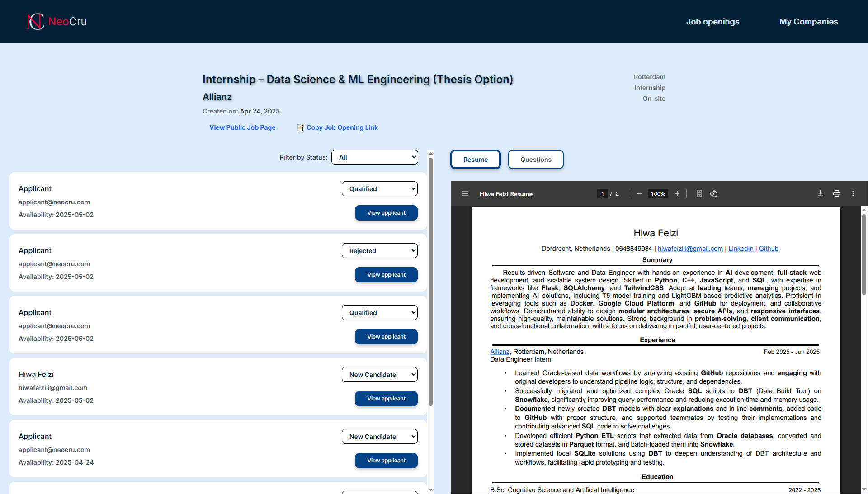The height and width of the screenshot is (494, 868).
Task: Open My Companies page
Action: (808, 22)
